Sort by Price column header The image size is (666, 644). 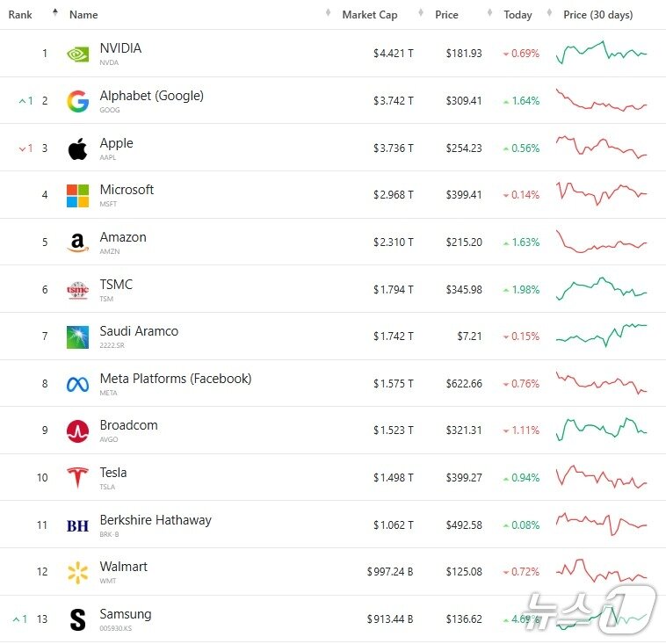pos(446,15)
